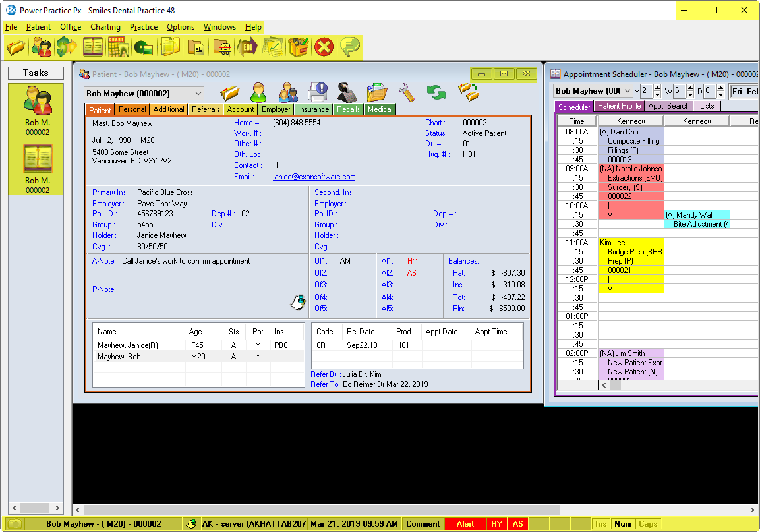Expand the Bob Mayhew patient dropdown
The image size is (760, 532).
point(197,94)
